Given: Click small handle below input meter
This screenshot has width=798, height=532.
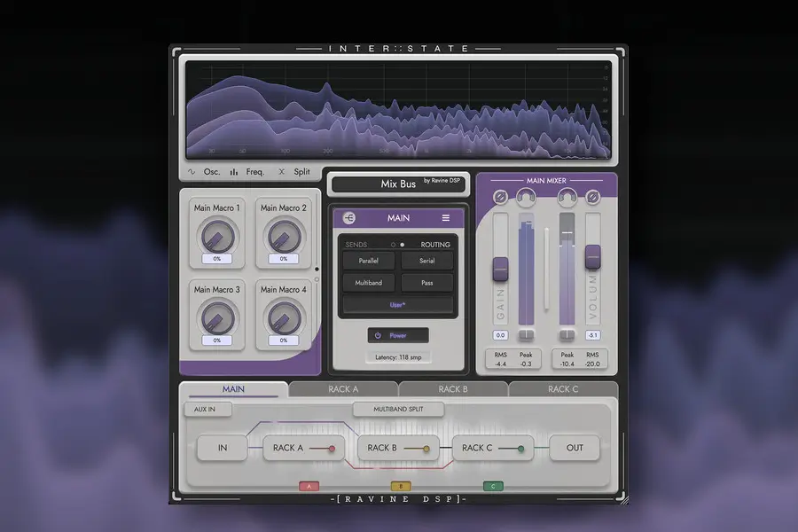Looking at the screenshot, I should 526,335.
